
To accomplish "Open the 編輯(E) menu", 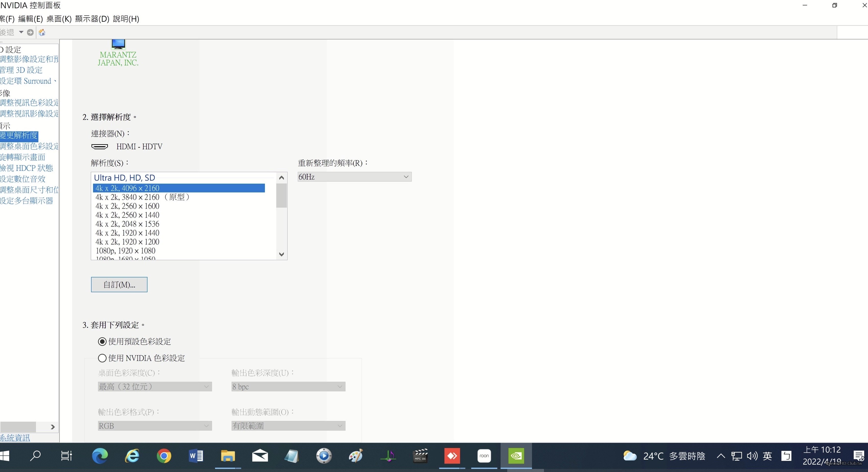I will pyautogui.click(x=30, y=19).
